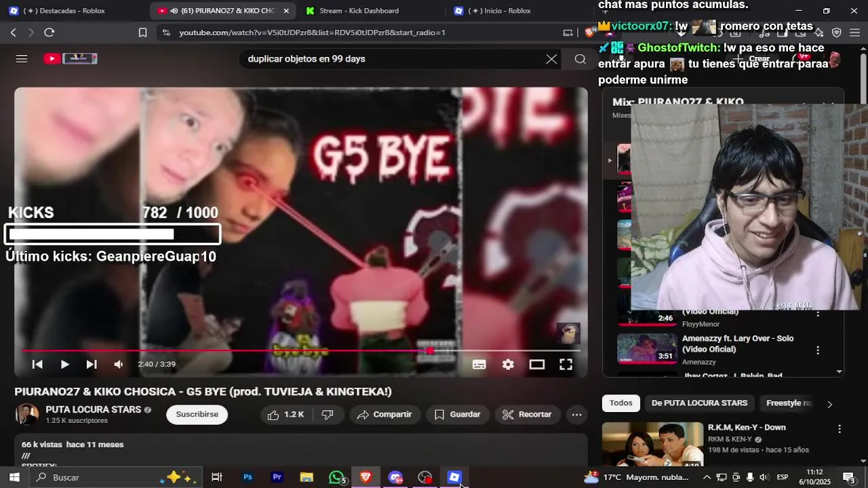Image resolution: width=868 pixels, height=488 pixels.
Task: Like the video with 1.2 K likes
Action: (285, 415)
